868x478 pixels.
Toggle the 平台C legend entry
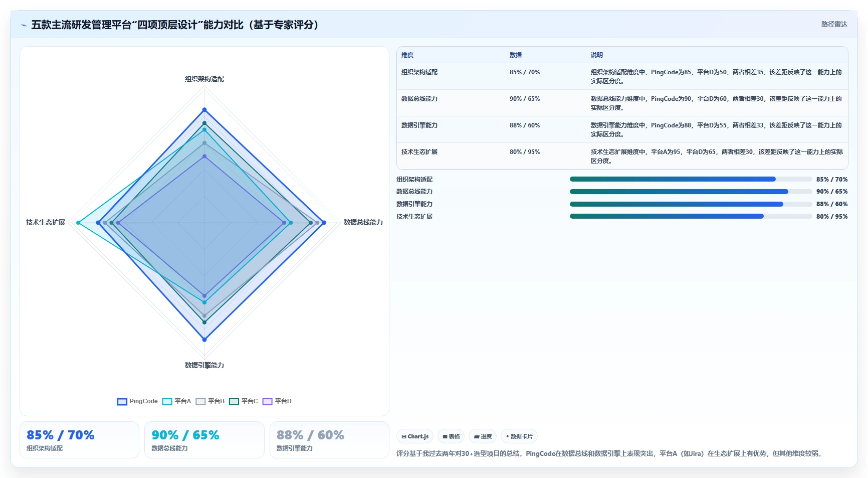point(244,401)
